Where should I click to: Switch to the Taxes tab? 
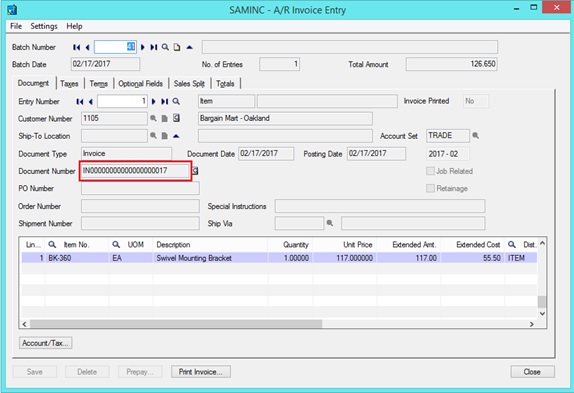69,84
